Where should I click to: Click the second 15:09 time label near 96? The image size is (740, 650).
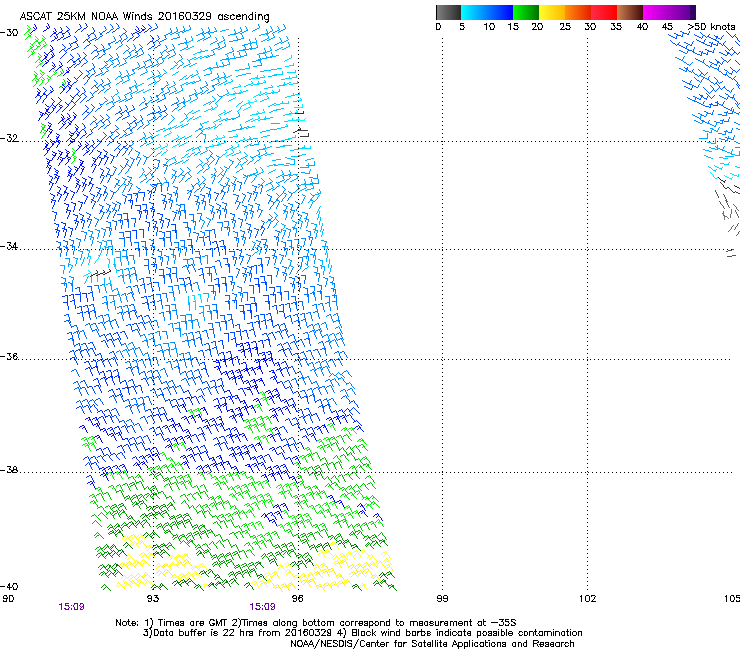262,607
